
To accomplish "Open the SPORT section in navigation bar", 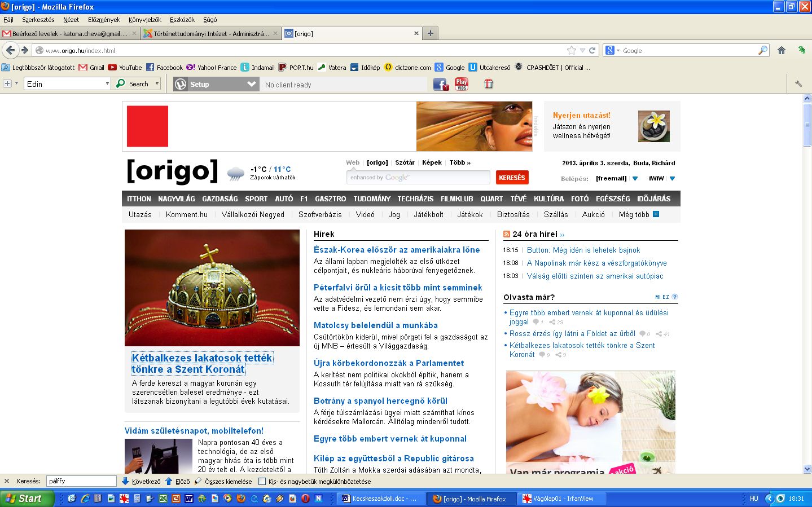I will click(x=256, y=199).
